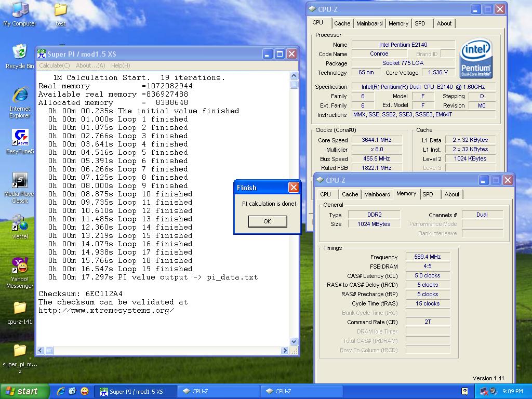Minimize the Super PI window

[268, 54]
